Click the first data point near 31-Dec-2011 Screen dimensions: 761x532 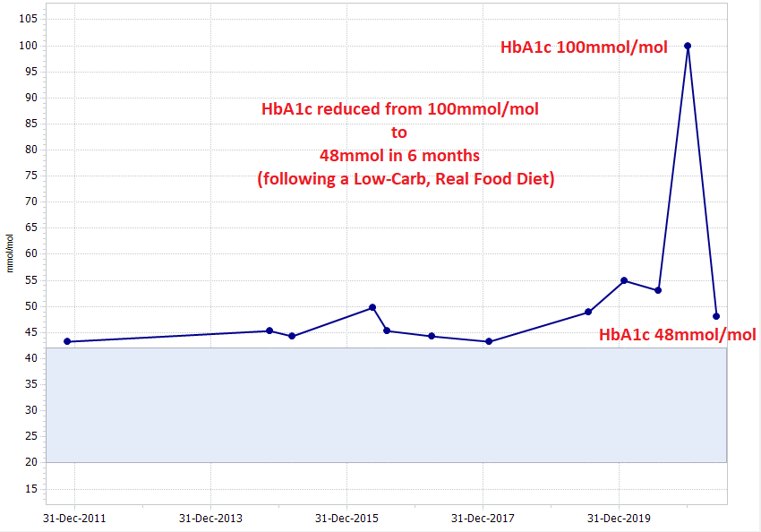[67, 341]
